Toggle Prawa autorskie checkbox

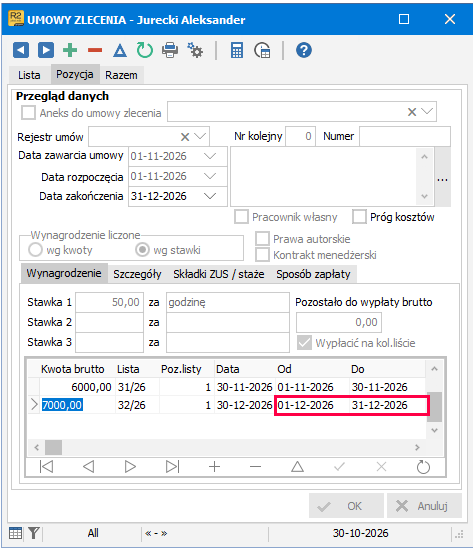[x=262, y=239]
